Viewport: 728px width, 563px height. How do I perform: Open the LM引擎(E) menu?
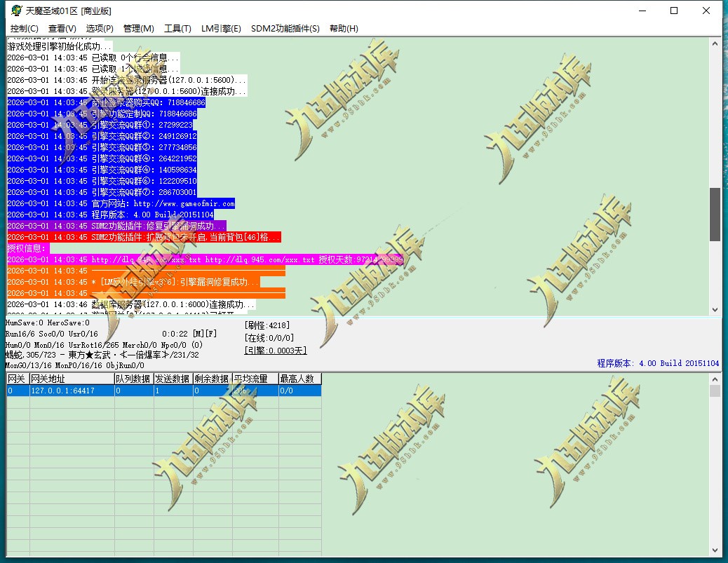(x=221, y=29)
